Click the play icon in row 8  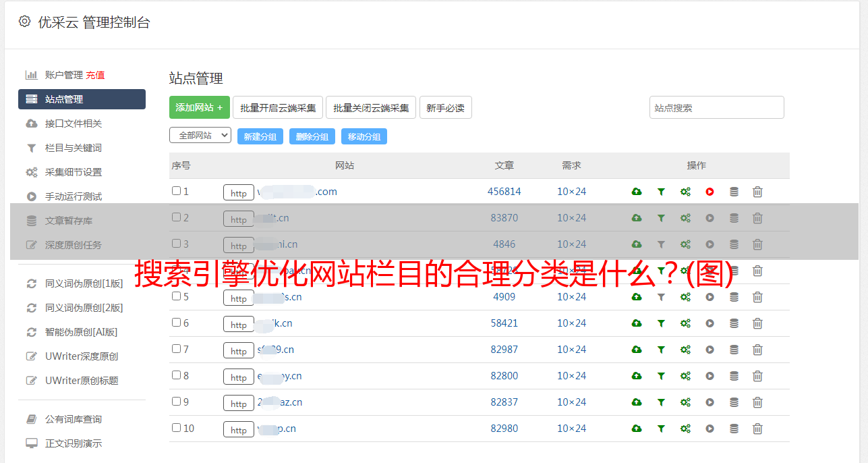(710, 376)
